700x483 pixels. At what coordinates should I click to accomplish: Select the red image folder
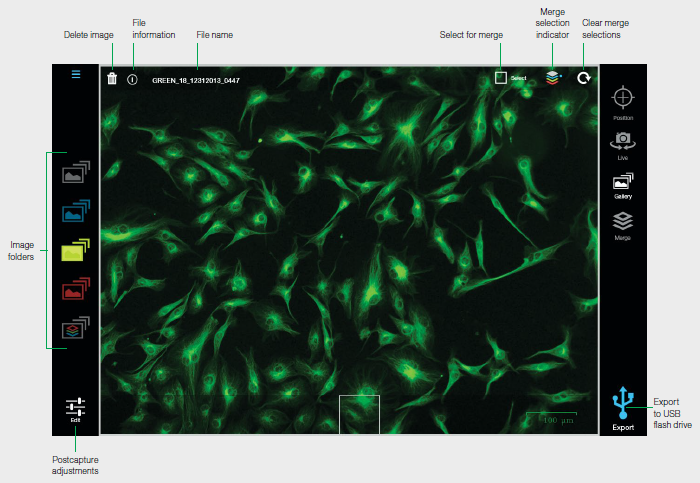[x=76, y=289]
